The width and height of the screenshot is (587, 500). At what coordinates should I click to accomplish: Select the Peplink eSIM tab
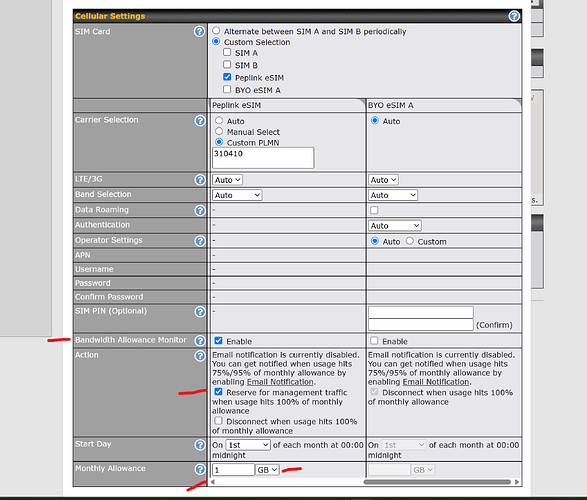pyautogui.click(x=288, y=106)
